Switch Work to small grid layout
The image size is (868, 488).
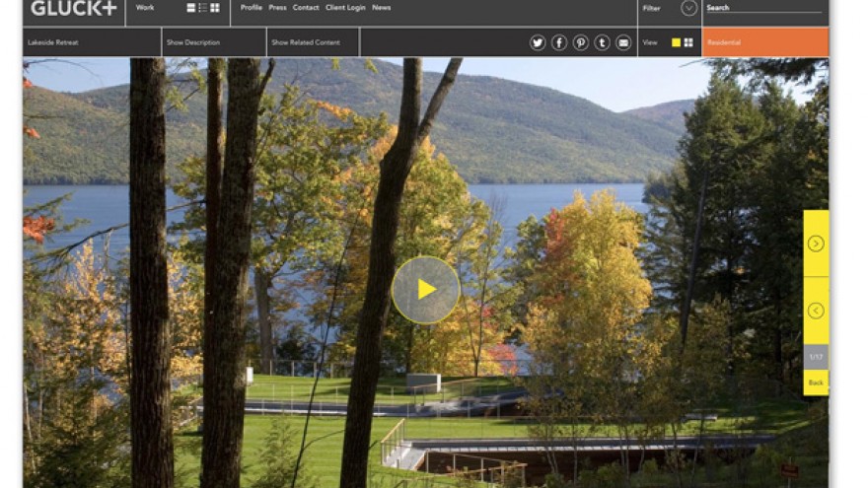click(215, 8)
